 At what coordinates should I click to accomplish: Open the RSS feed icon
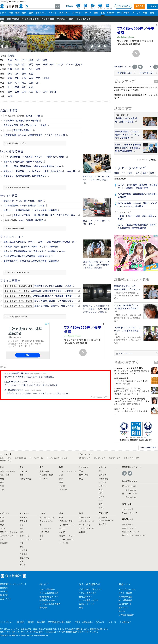pos(156,67)
